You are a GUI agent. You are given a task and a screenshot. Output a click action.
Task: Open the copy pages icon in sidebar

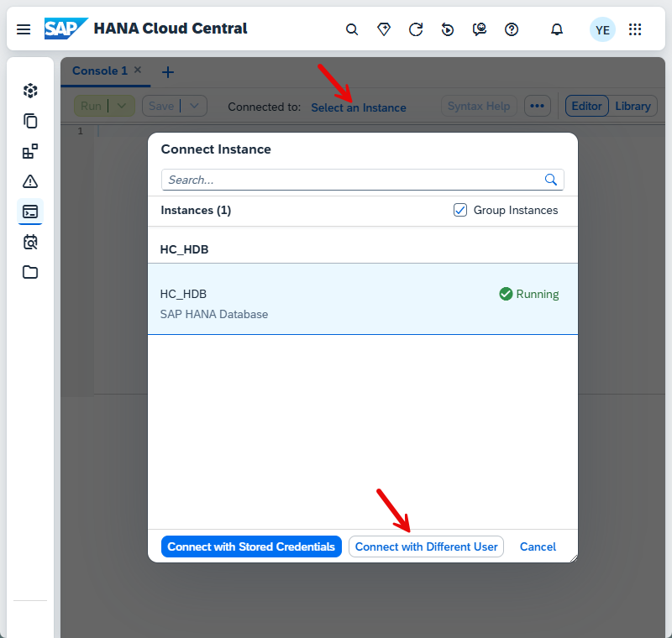click(x=30, y=121)
